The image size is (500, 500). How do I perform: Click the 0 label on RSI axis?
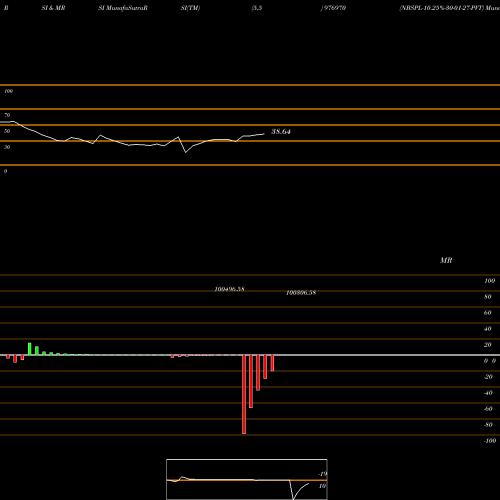point(5,171)
